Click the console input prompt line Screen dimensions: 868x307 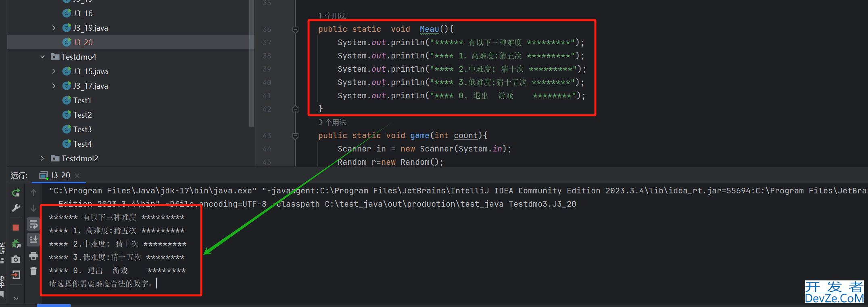pos(100,284)
